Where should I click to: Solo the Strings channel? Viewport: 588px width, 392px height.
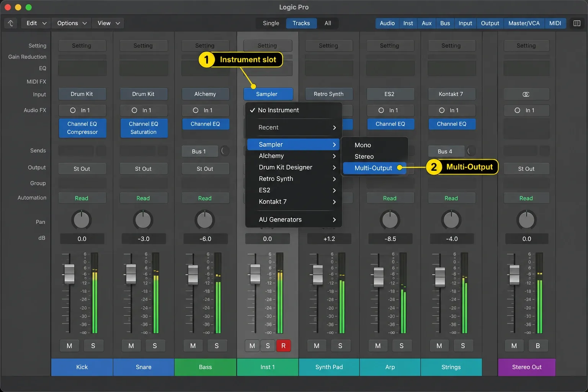(x=463, y=346)
